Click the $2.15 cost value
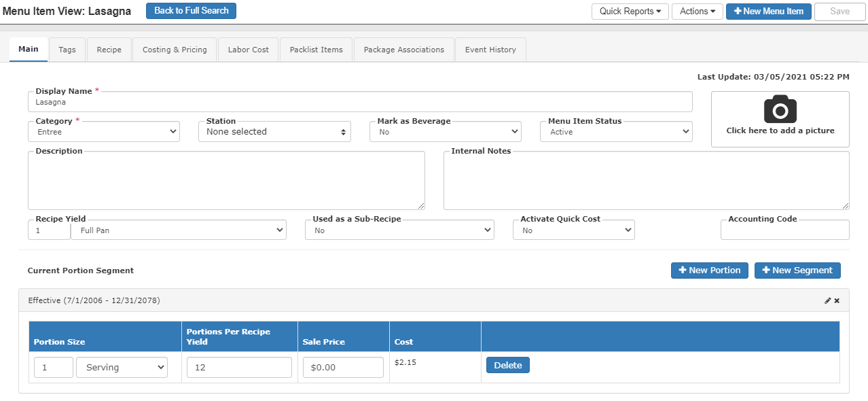 click(x=405, y=363)
